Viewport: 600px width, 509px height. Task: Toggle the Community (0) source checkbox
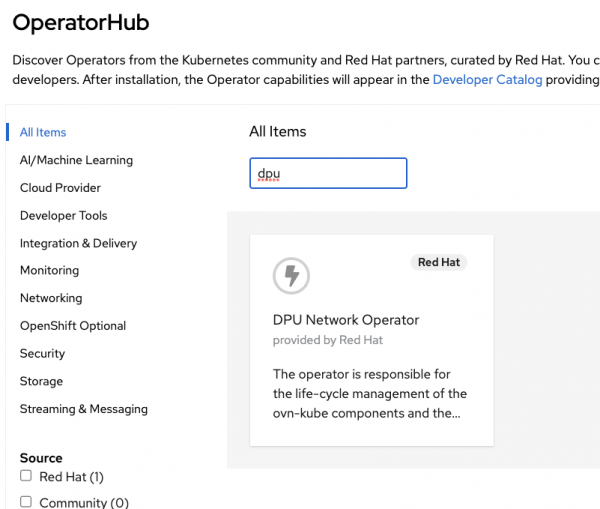27,502
